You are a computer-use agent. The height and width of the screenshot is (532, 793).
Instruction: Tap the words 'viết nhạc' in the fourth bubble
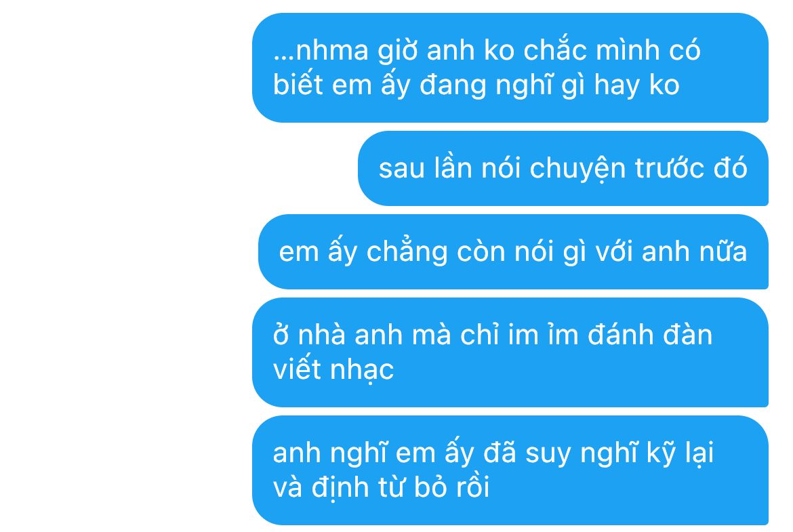pos(333,369)
